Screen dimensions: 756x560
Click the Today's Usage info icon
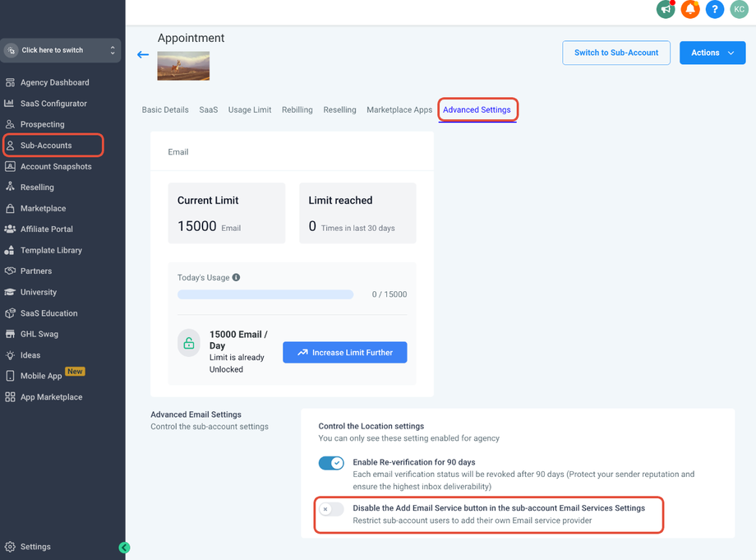pos(237,277)
